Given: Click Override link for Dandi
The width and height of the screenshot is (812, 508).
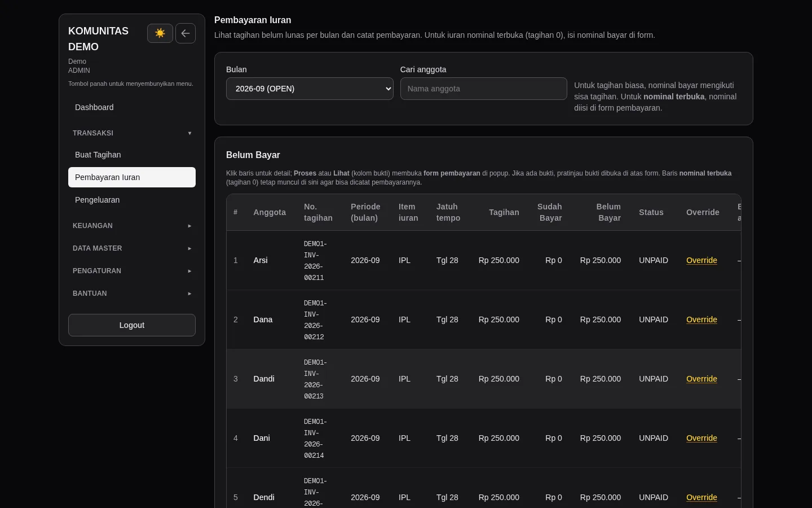Looking at the screenshot, I should coord(701,379).
